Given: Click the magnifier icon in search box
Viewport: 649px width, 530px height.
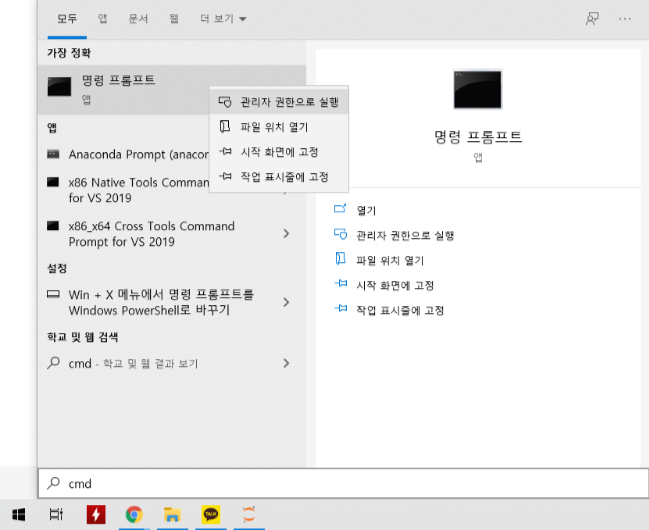Looking at the screenshot, I should coord(53,483).
